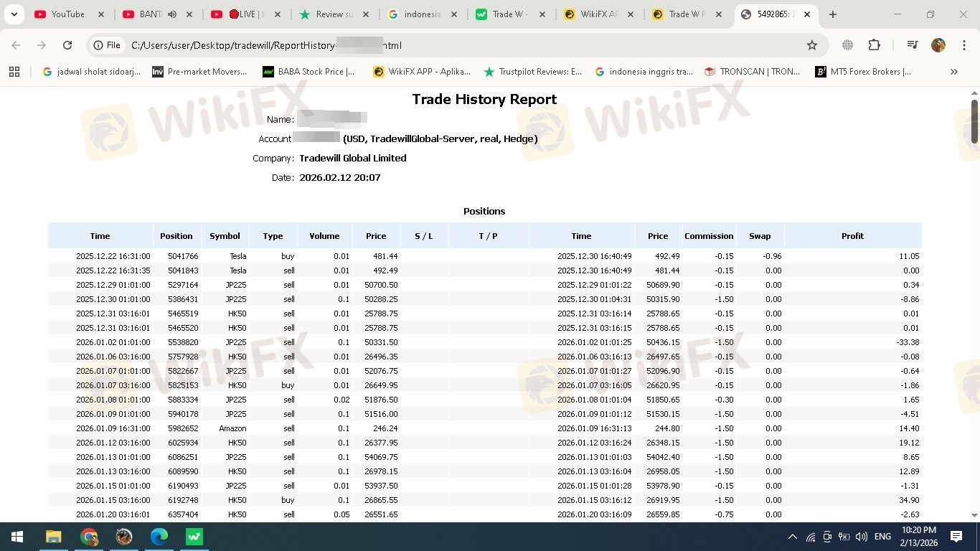The height and width of the screenshot is (551, 980).
Task: Open the Extensions puzzle icon
Action: coord(874,45)
